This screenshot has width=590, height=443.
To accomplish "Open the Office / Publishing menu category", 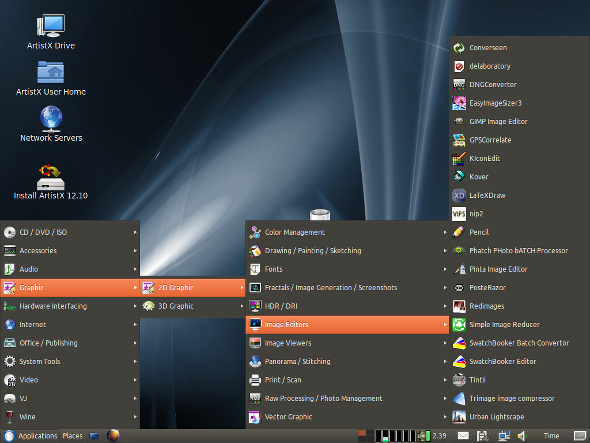I will coord(70,343).
